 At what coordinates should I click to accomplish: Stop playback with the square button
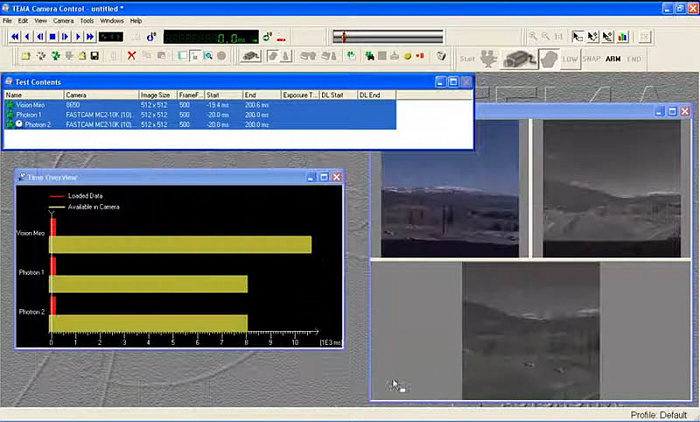pyautogui.click(x=52, y=37)
